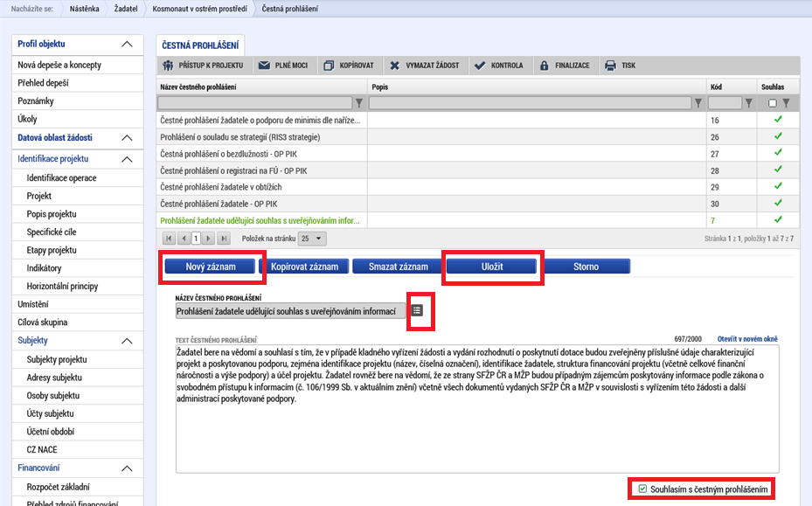Apply filter funnel on Kód column
This screenshot has width=812, height=506.
click(x=748, y=103)
